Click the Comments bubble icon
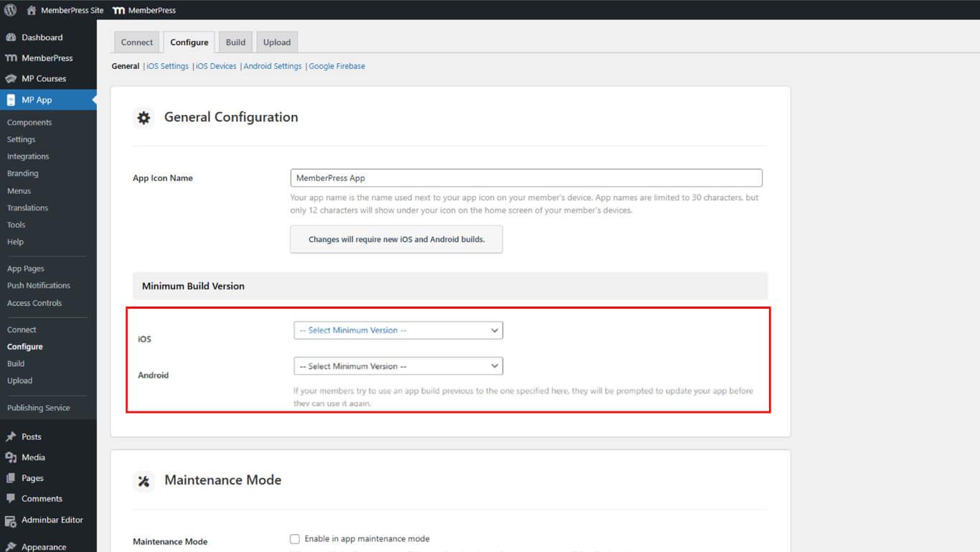This screenshot has width=980, height=552. [x=11, y=499]
